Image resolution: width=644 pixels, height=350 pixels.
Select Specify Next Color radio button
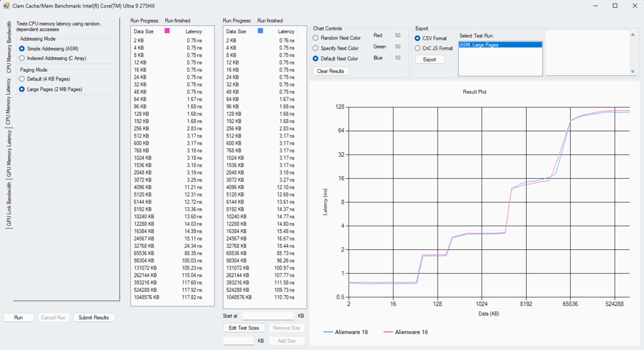click(316, 48)
